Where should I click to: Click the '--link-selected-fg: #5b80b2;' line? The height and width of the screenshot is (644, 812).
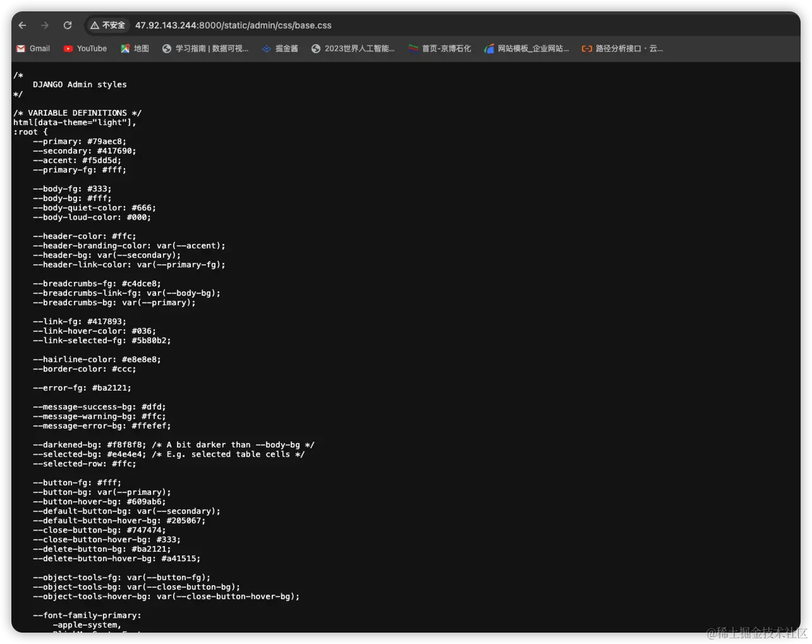(x=102, y=341)
